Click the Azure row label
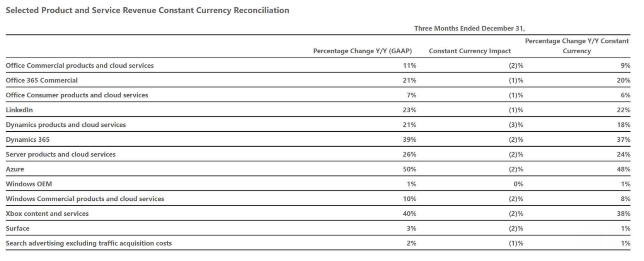644x261 pixels. 15,169
